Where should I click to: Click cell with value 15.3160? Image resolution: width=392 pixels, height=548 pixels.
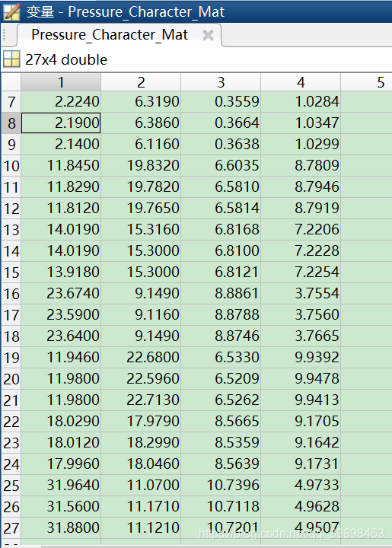pyautogui.click(x=141, y=230)
